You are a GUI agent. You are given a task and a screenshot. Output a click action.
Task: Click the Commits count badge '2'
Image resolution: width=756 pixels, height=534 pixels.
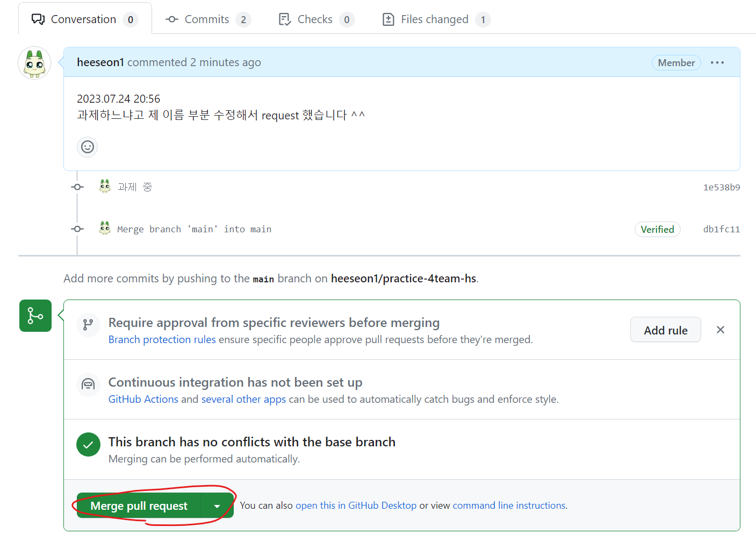(x=243, y=20)
